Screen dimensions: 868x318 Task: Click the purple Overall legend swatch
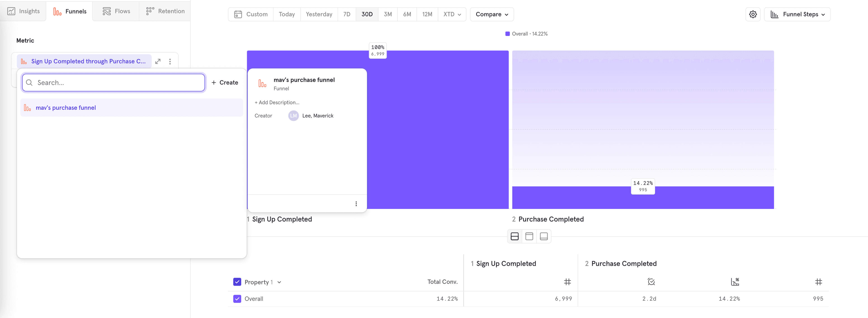coord(507,34)
